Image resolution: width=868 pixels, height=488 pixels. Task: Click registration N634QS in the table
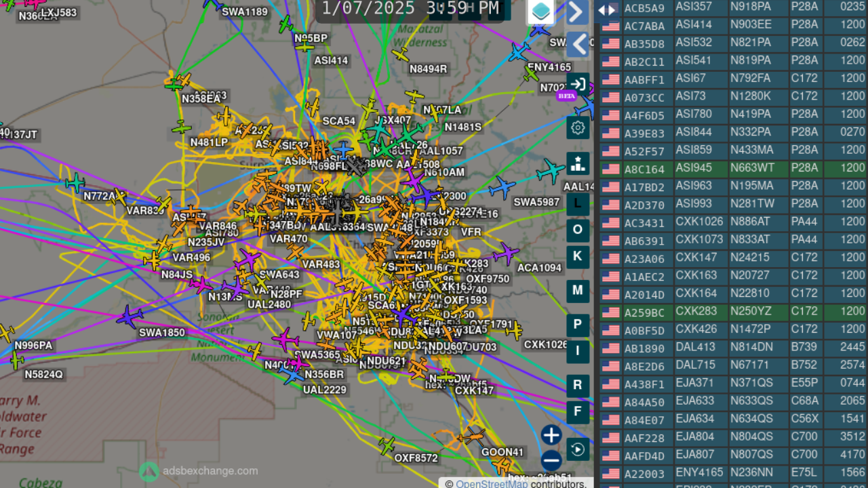pos(751,418)
